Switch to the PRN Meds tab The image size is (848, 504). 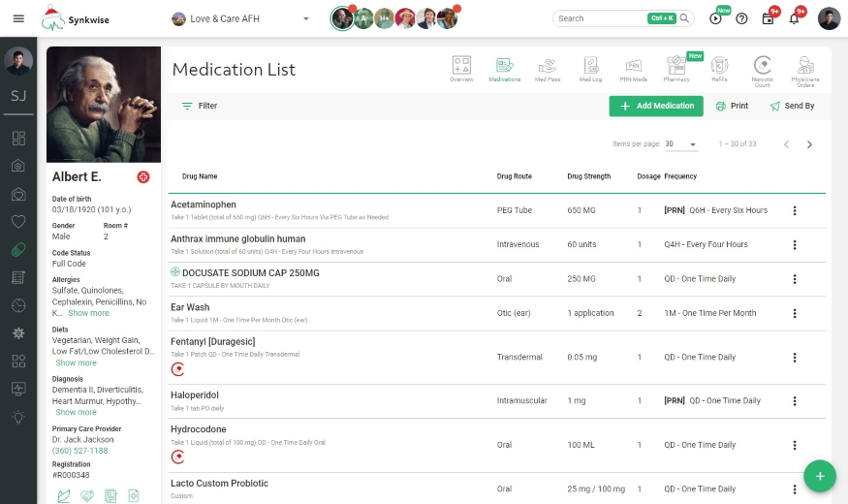pyautogui.click(x=633, y=69)
